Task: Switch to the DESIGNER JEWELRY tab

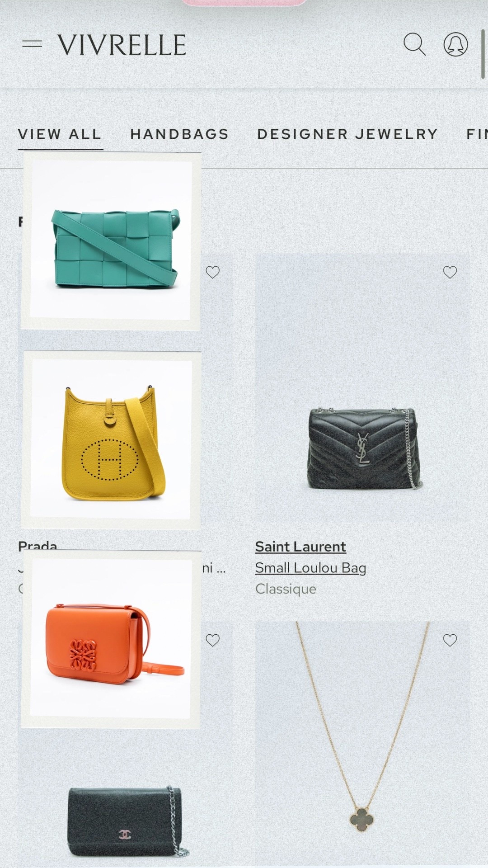Action: click(347, 134)
